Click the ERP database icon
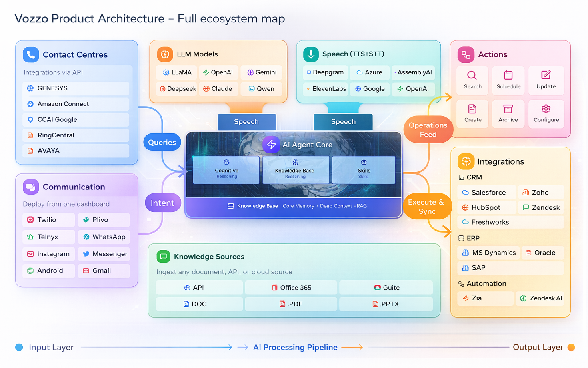The image size is (588, 368). (461, 238)
